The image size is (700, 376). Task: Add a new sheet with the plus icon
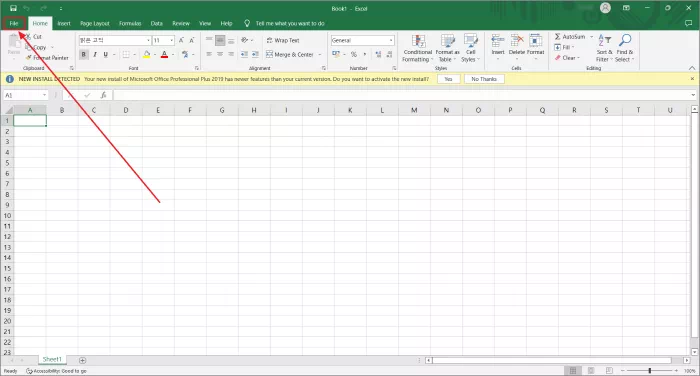(x=82, y=360)
